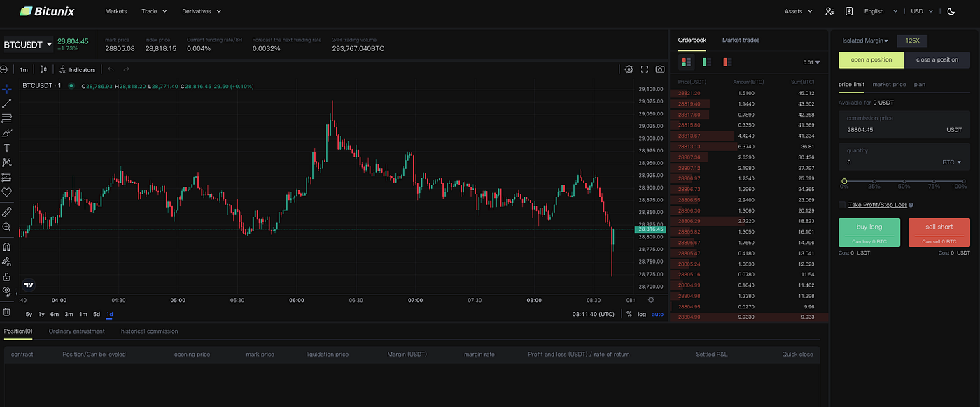Select the crosshair cursor tool

point(7,88)
